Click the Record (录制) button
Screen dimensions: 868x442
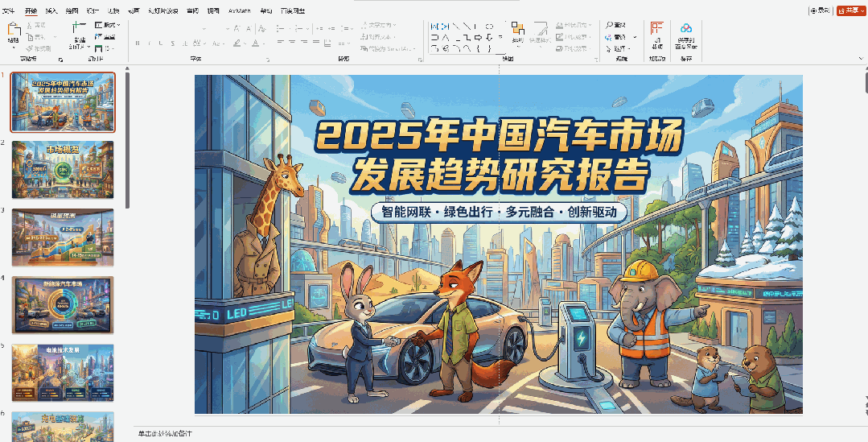(x=821, y=10)
